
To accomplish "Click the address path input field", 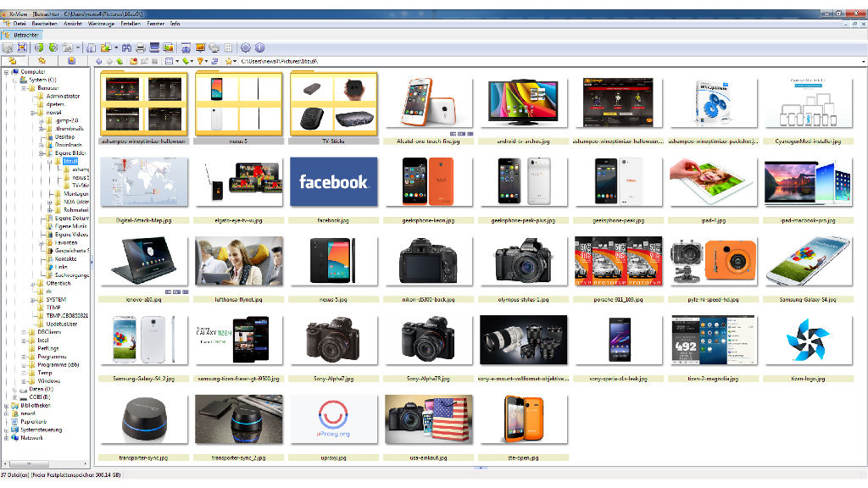I will click(548, 61).
